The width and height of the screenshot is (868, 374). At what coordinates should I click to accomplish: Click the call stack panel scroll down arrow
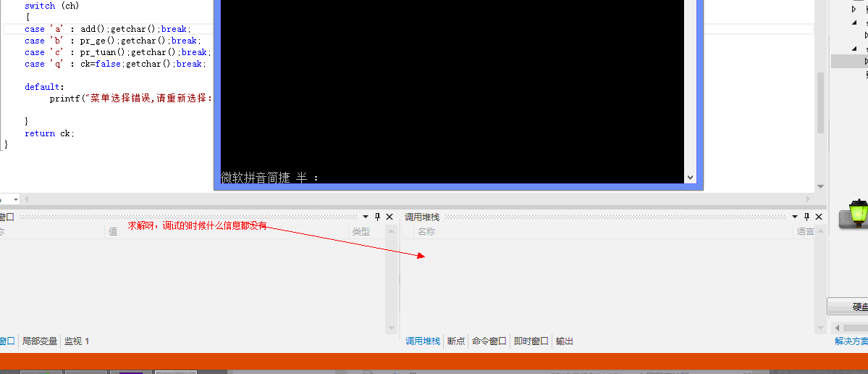[x=820, y=328]
